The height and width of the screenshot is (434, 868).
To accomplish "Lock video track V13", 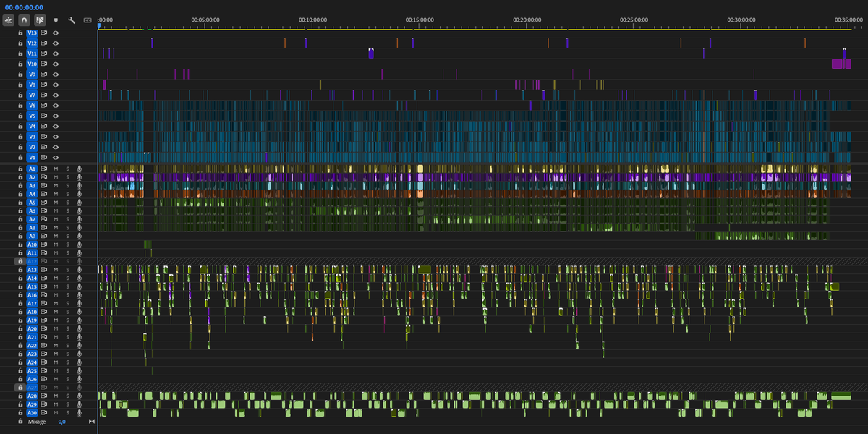I will (20, 33).
